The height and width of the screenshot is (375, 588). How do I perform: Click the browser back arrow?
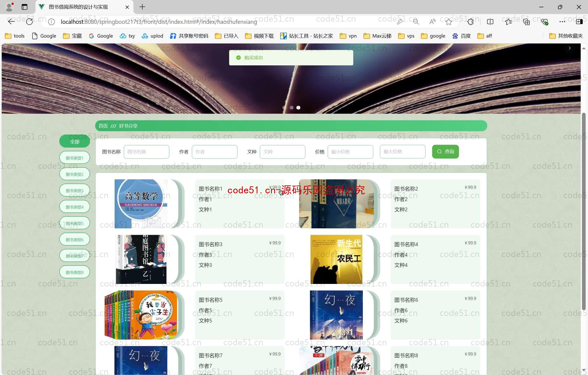point(11,22)
